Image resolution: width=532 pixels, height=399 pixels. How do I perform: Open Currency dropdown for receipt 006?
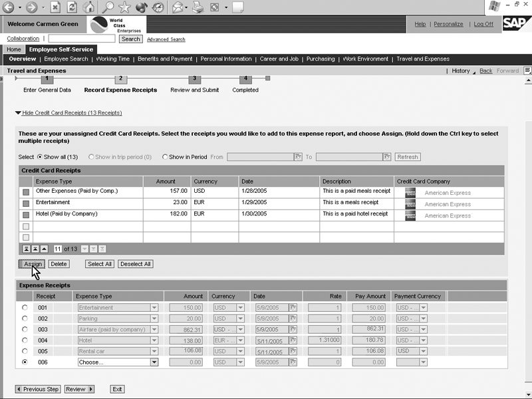[x=240, y=362]
